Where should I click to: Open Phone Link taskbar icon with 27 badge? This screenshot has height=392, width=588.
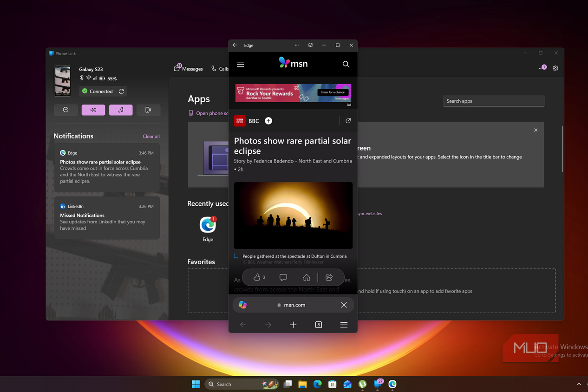[378, 384]
